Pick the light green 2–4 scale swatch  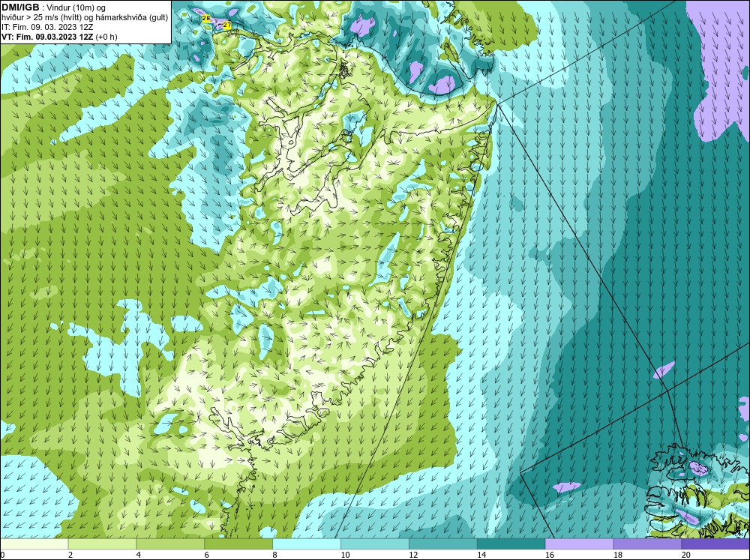click(x=102, y=544)
